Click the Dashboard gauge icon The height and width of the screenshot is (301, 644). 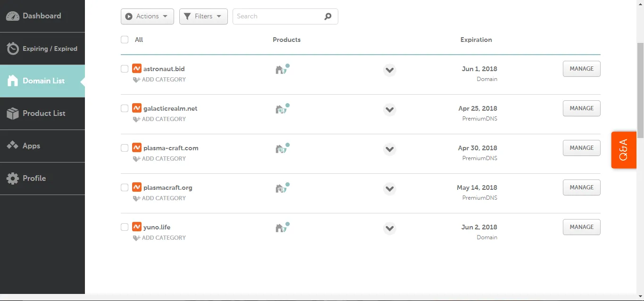[x=12, y=16]
